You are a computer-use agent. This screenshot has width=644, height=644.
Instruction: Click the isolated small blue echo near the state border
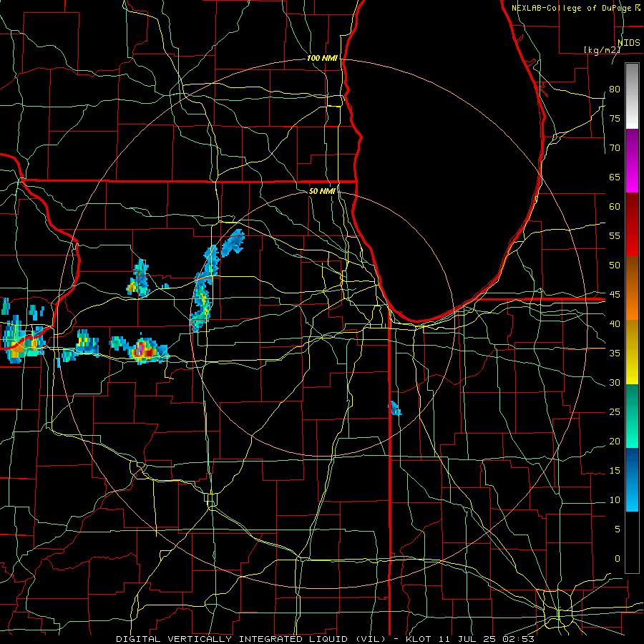pos(395,409)
